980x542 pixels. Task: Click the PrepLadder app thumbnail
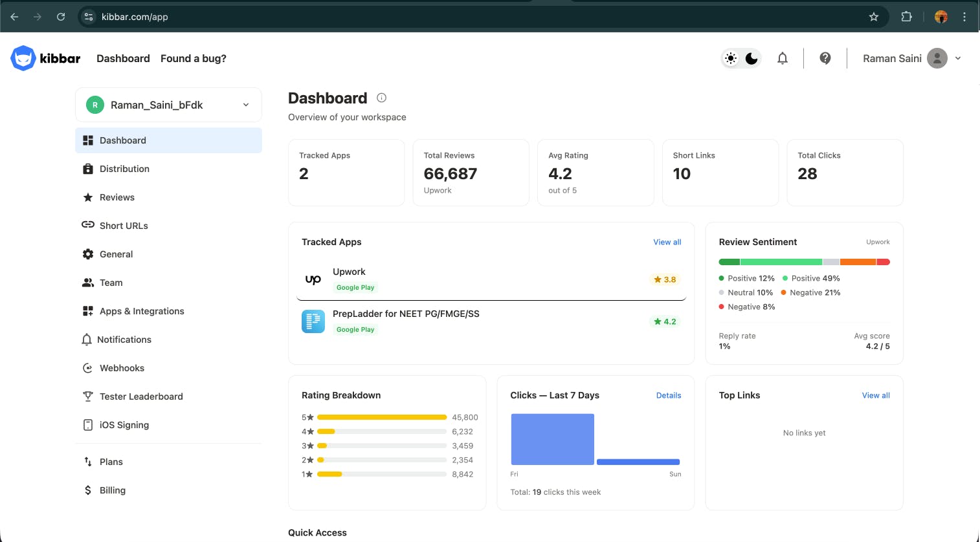313,321
